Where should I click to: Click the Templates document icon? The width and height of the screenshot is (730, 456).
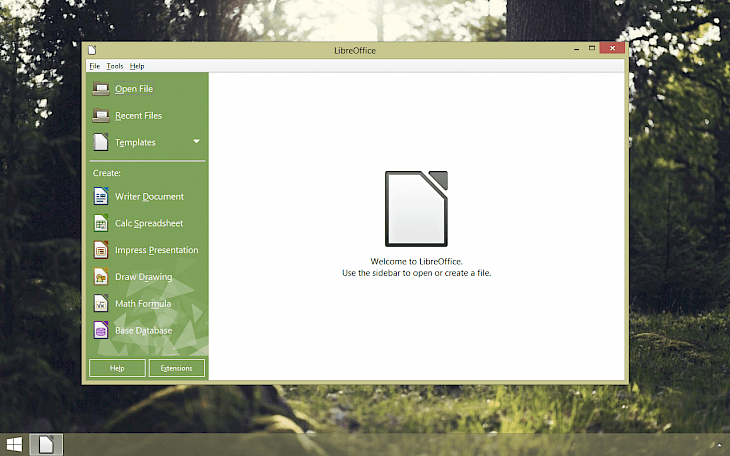tap(101, 142)
